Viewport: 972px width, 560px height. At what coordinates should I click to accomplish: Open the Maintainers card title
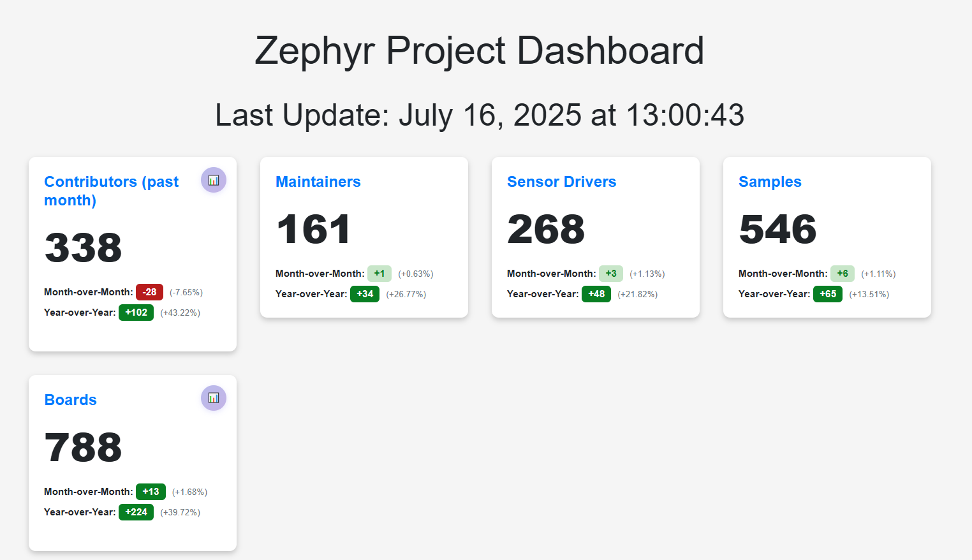tap(318, 182)
